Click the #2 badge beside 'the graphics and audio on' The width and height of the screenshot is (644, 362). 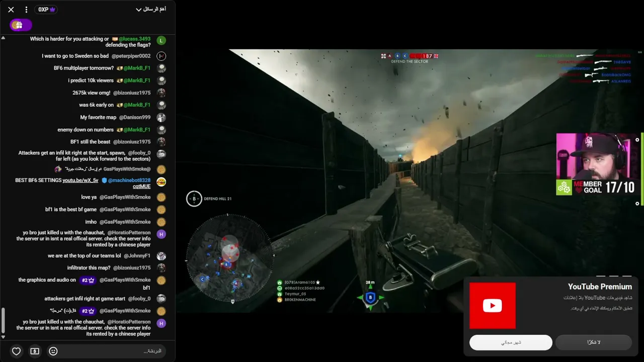pos(89,280)
